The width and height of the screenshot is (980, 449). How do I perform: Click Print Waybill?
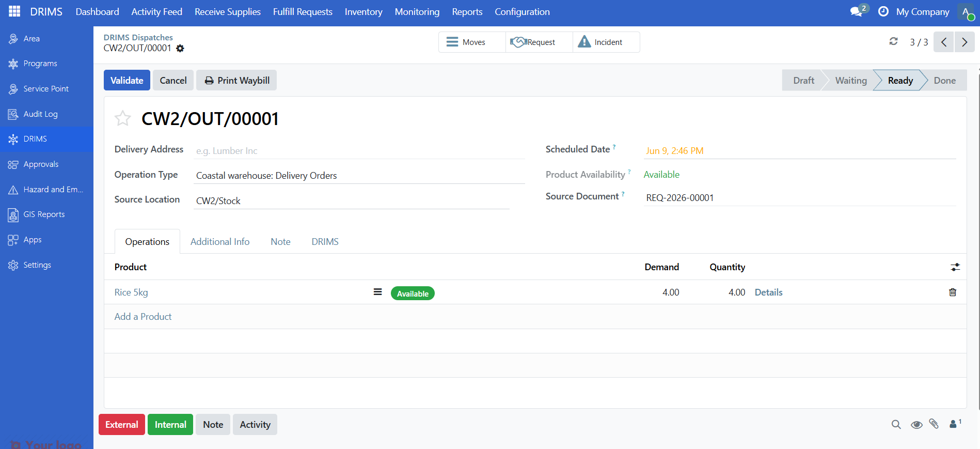pos(236,80)
